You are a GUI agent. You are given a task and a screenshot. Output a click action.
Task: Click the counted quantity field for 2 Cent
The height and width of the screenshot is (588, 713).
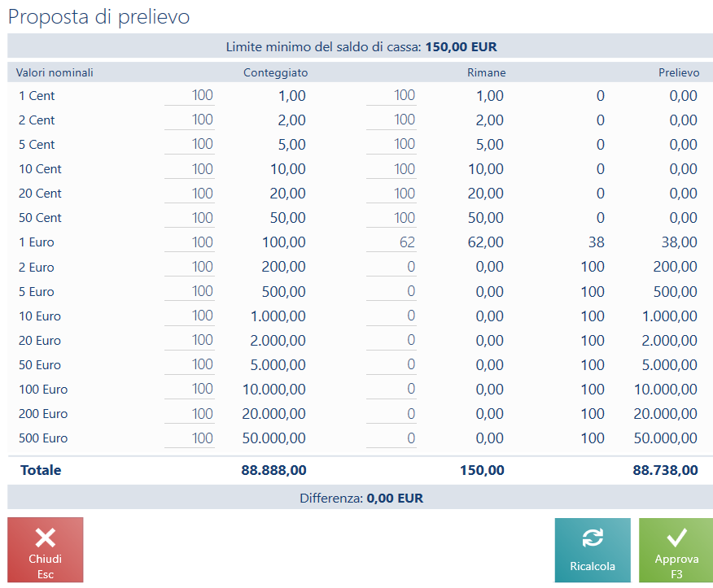pyautogui.click(x=190, y=120)
